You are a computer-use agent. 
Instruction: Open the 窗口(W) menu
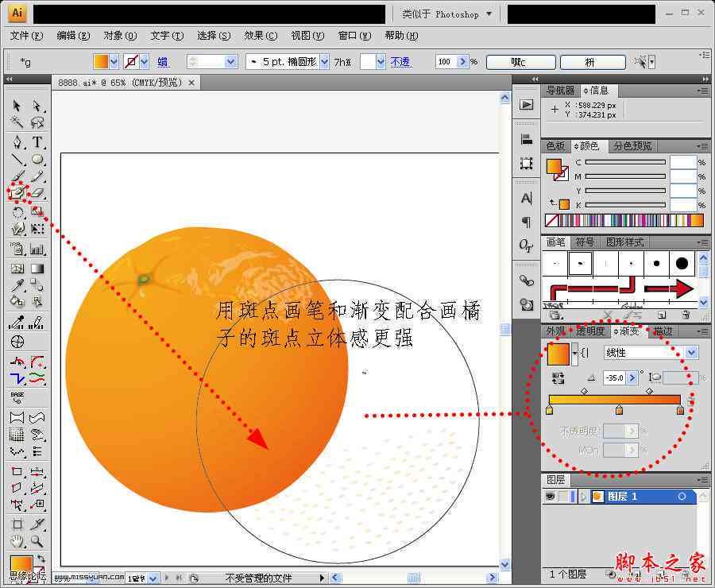click(354, 36)
